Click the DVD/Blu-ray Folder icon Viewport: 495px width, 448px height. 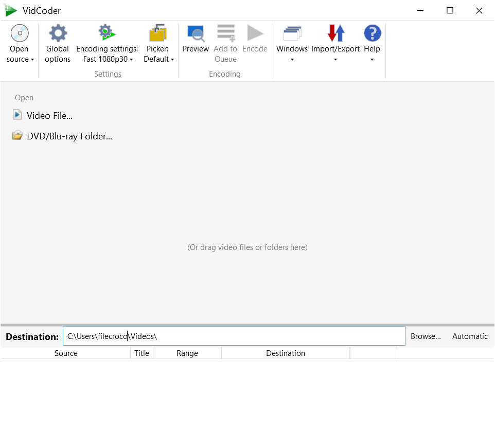click(17, 135)
